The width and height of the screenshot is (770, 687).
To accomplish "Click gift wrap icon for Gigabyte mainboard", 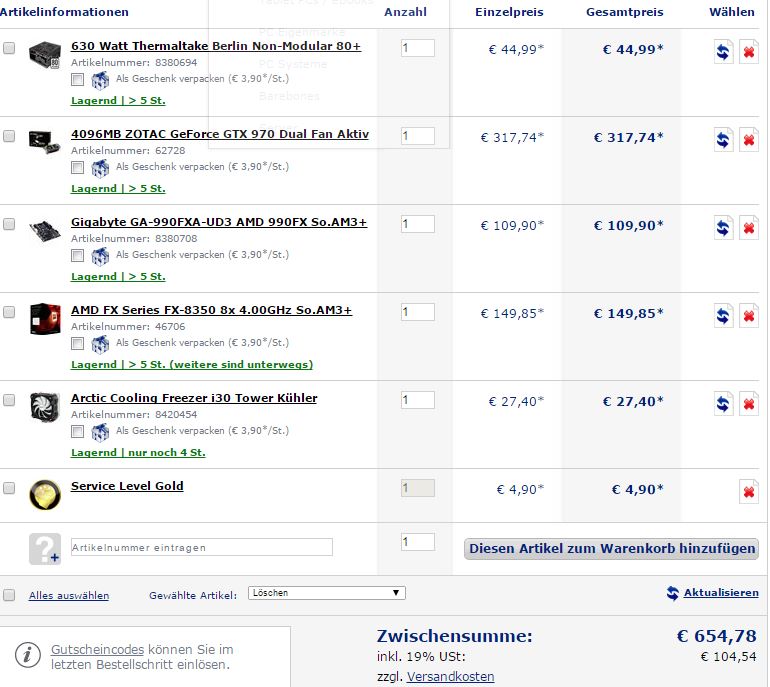I will pyautogui.click(x=100, y=256).
